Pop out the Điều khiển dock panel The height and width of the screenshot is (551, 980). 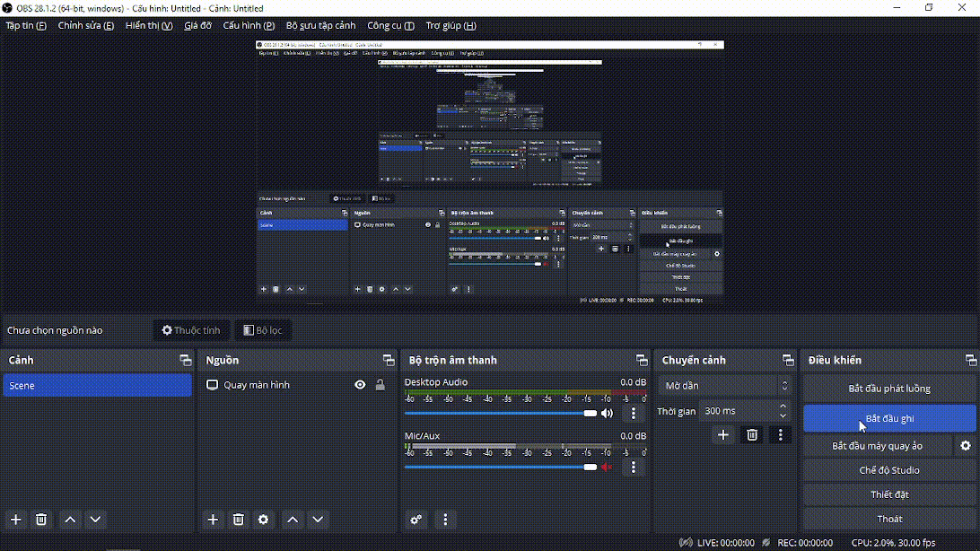coord(970,361)
